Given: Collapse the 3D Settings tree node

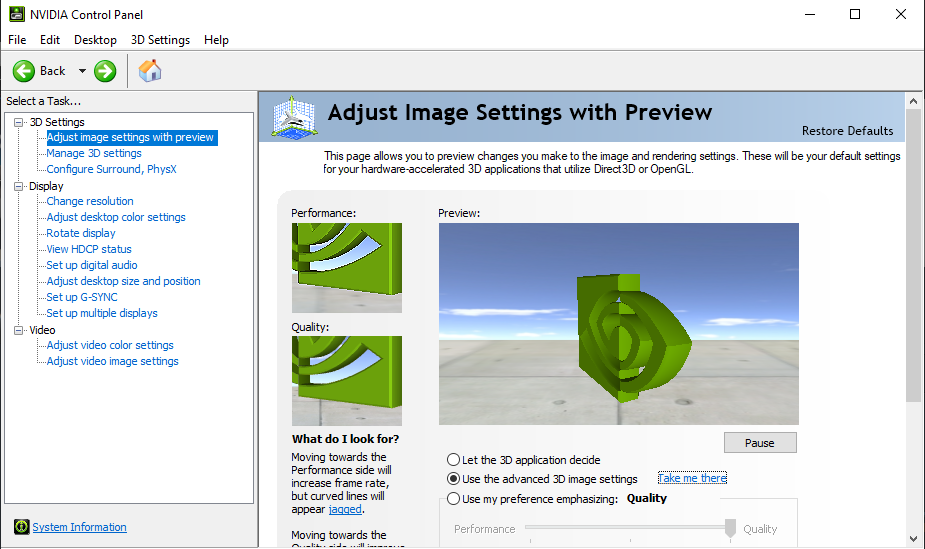Looking at the screenshot, I should pyautogui.click(x=19, y=122).
